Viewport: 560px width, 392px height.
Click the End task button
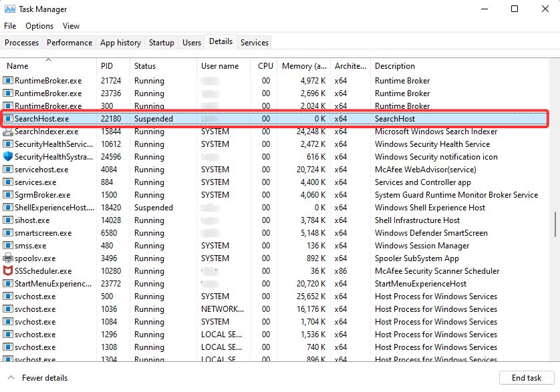(x=527, y=377)
